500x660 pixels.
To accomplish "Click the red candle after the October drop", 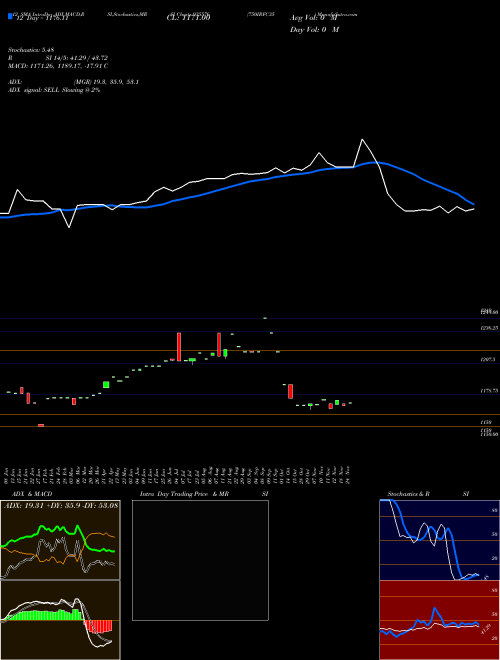I will (290, 391).
